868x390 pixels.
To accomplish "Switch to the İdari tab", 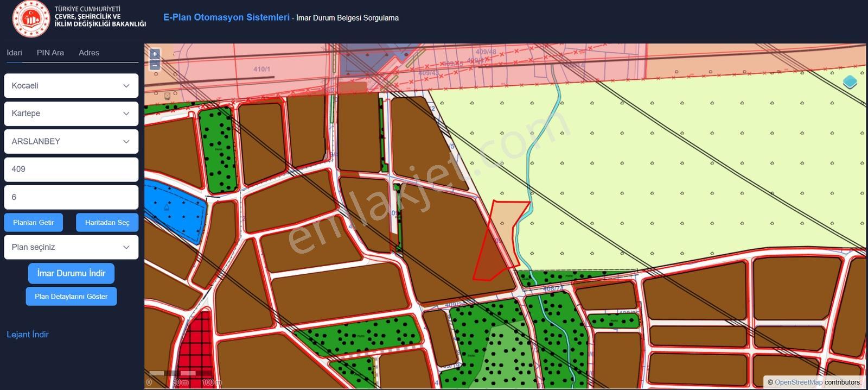I will [x=14, y=53].
